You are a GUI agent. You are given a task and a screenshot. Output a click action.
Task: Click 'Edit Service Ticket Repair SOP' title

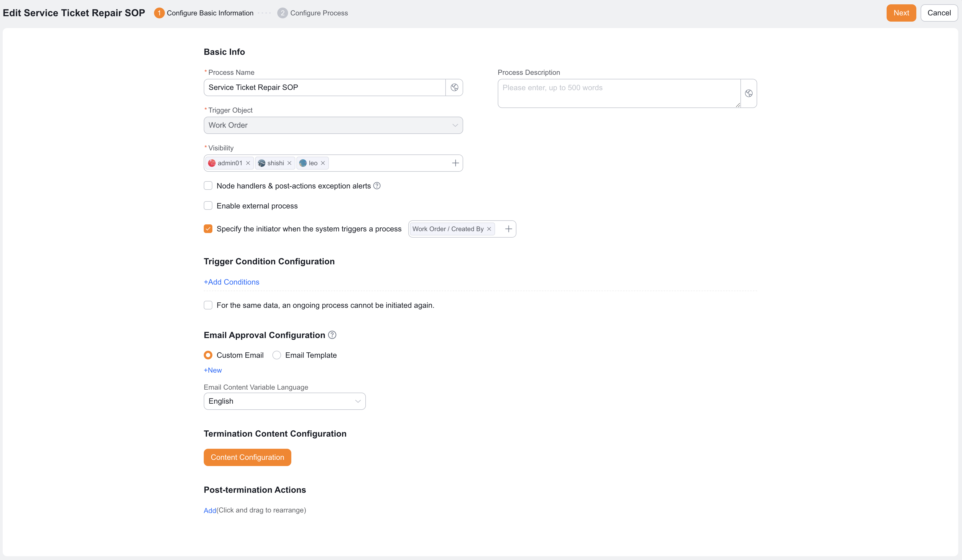[x=74, y=13]
